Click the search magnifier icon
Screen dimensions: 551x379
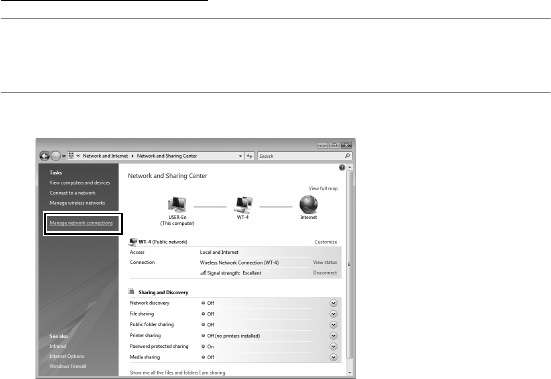pos(347,156)
